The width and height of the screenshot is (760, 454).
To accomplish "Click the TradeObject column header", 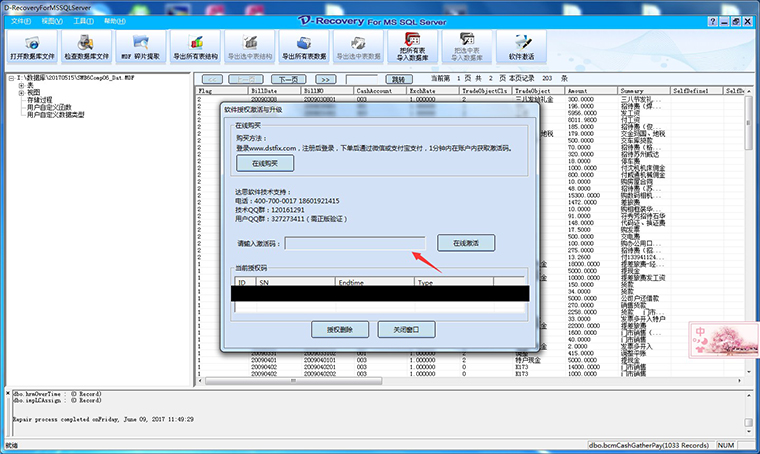I will 539,91.
